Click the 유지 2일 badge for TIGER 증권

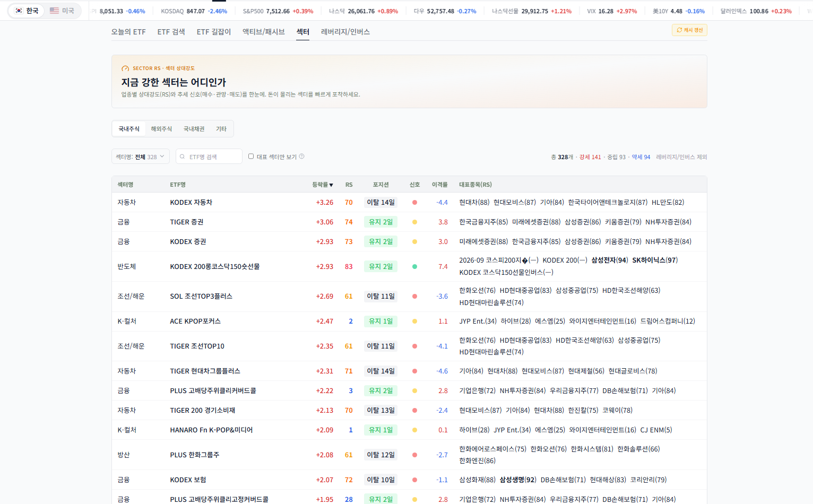pos(381,222)
